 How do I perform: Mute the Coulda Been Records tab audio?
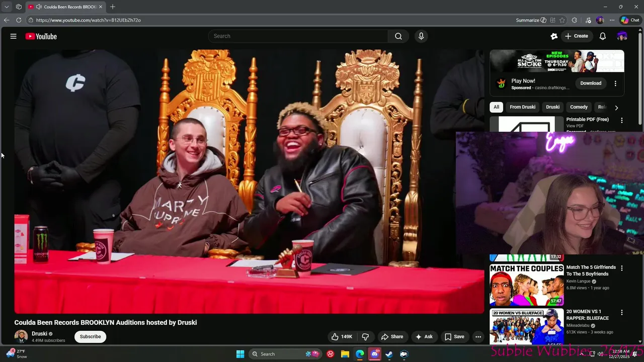tap(39, 7)
